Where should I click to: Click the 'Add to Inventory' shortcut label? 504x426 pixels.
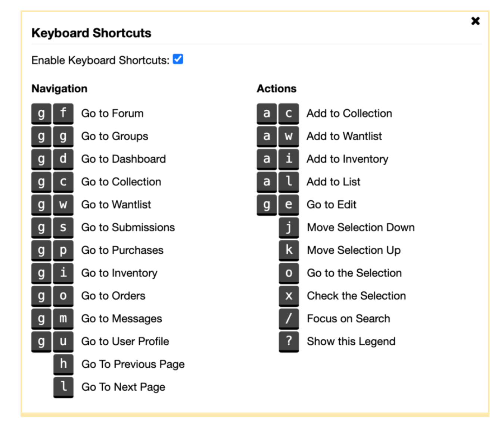(347, 159)
